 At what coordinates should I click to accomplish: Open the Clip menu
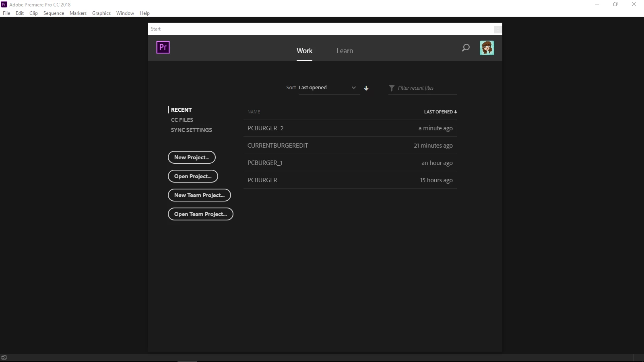(33, 13)
